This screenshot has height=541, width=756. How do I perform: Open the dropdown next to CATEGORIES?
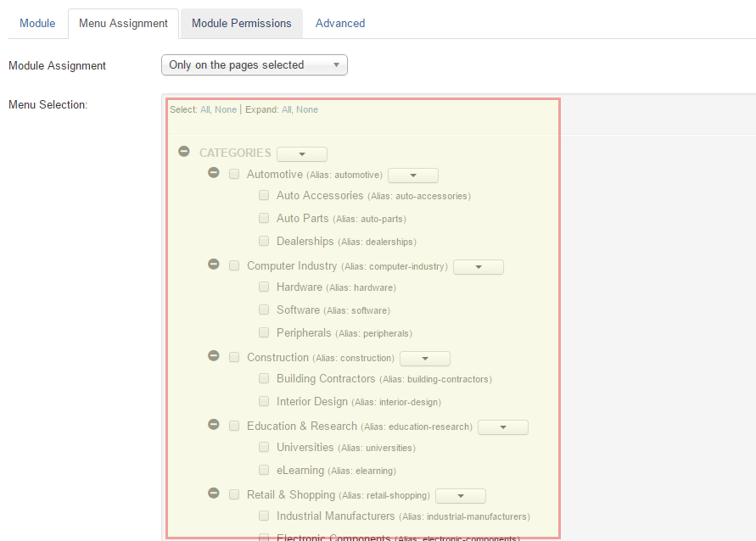(x=302, y=154)
